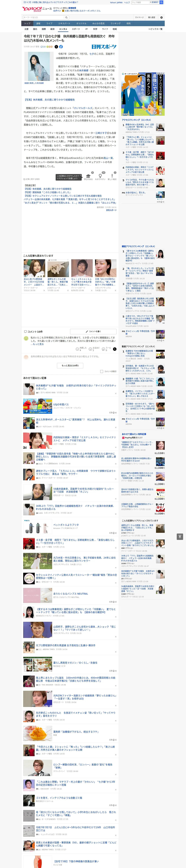
Task: Click the keyword search magnifier icon
Action: pyautogui.click(x=66, y=18)
